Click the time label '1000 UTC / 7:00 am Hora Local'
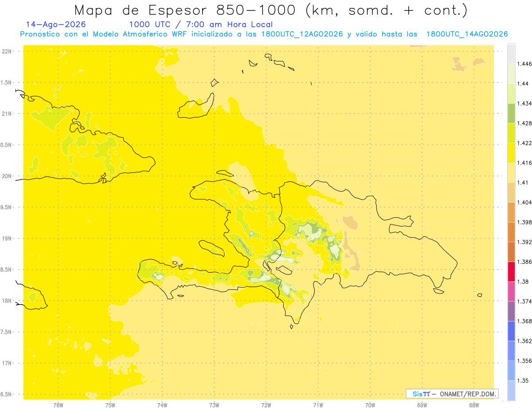Image resolution: width=532 pixels, height=411 pixels. 201,25
